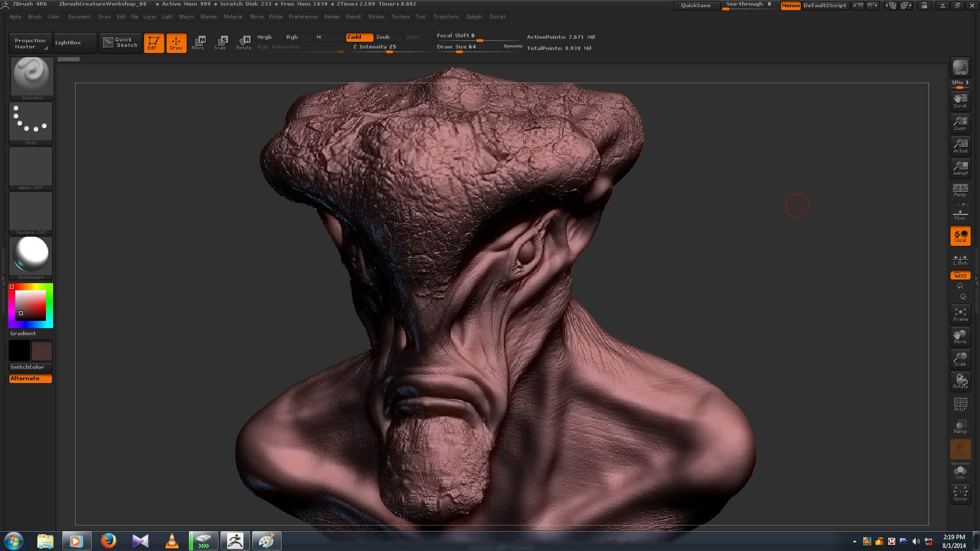Open the Material menu
Image resolution: width=980 pixels, height=551 pixels.
point(233,17)
